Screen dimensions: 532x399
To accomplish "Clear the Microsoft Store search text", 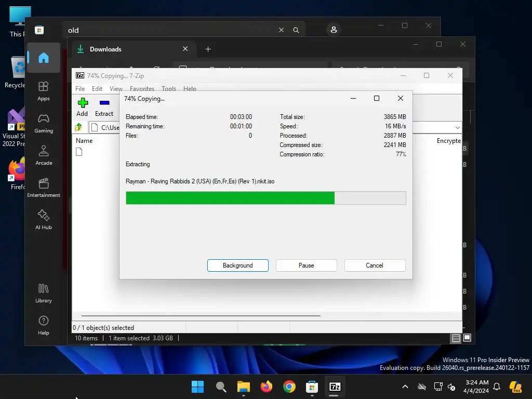I will (x=281, y=30).
